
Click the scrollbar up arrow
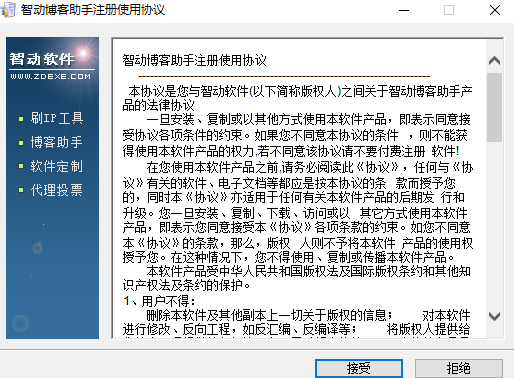click(494, 61)
